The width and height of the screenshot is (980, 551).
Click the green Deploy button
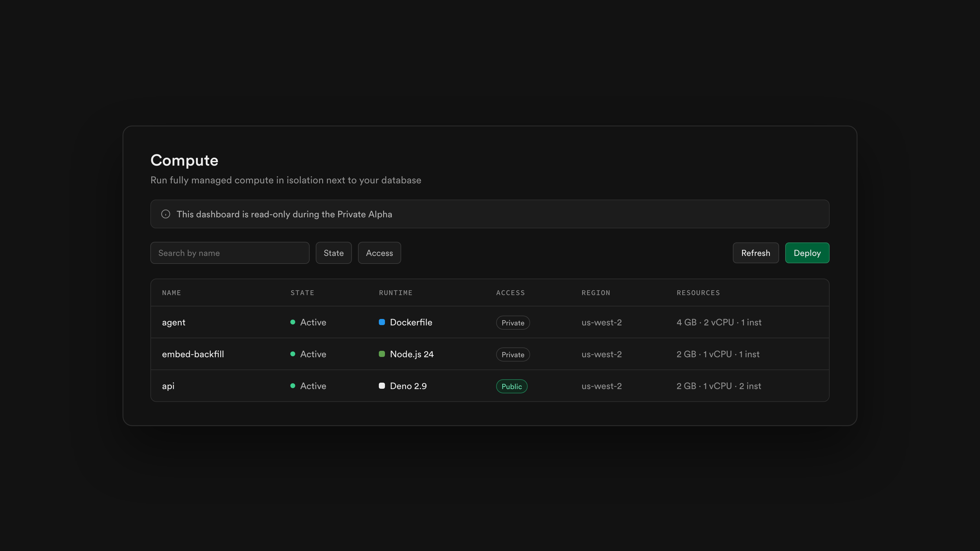pos(807,253)
